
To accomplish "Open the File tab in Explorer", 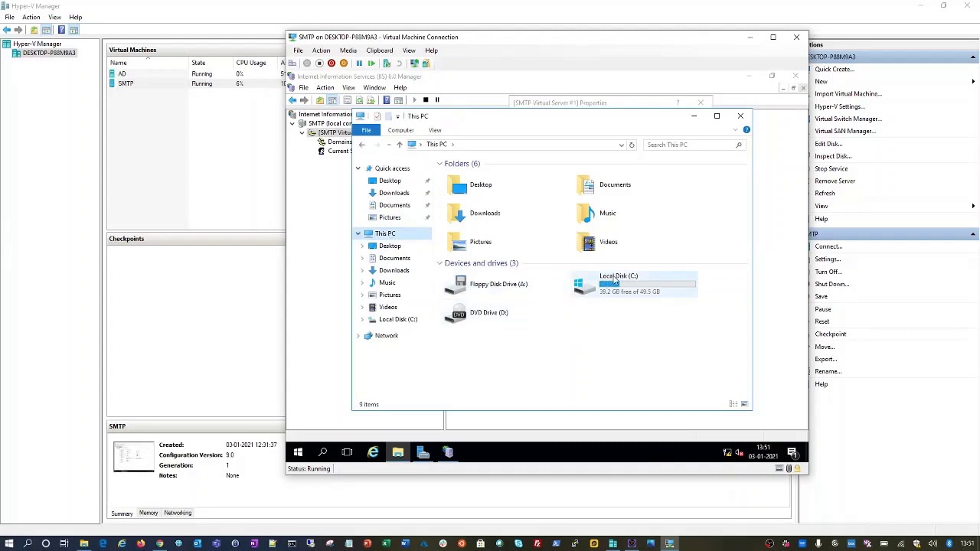I will click(x=367, y=130).
